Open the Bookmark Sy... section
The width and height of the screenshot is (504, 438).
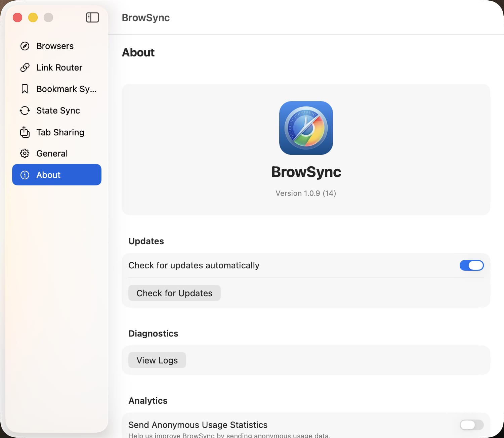[57, 89]
